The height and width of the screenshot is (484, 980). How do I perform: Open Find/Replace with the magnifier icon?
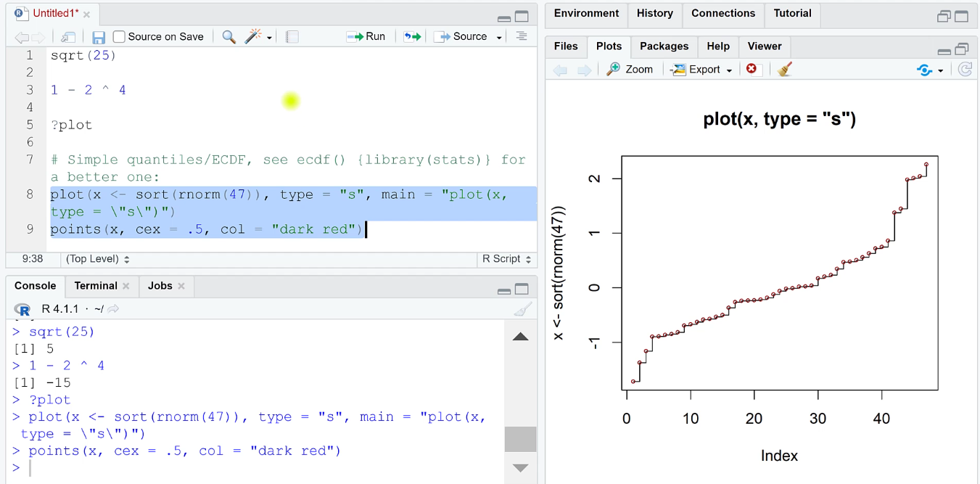(229, 37)
